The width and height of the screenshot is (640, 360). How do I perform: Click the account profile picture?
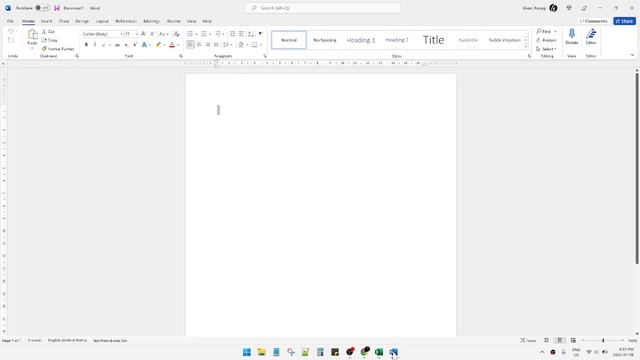click(553, 8)
